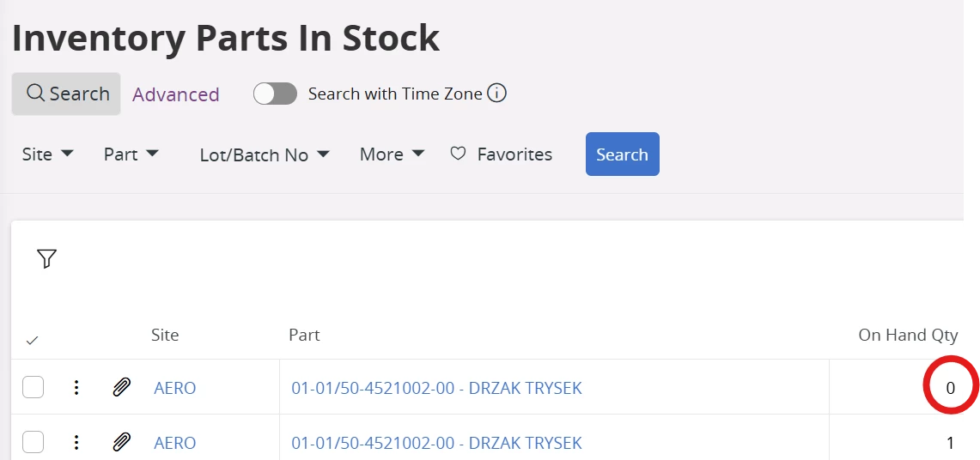Enable Search with Time Zone toggle
This screenshot has height=460, width=980.
pyautogui.click(x=275, y=94)
